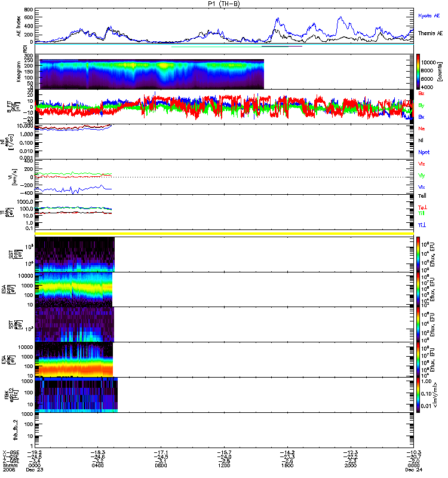Select the red "Ne" density legend label

422,128
